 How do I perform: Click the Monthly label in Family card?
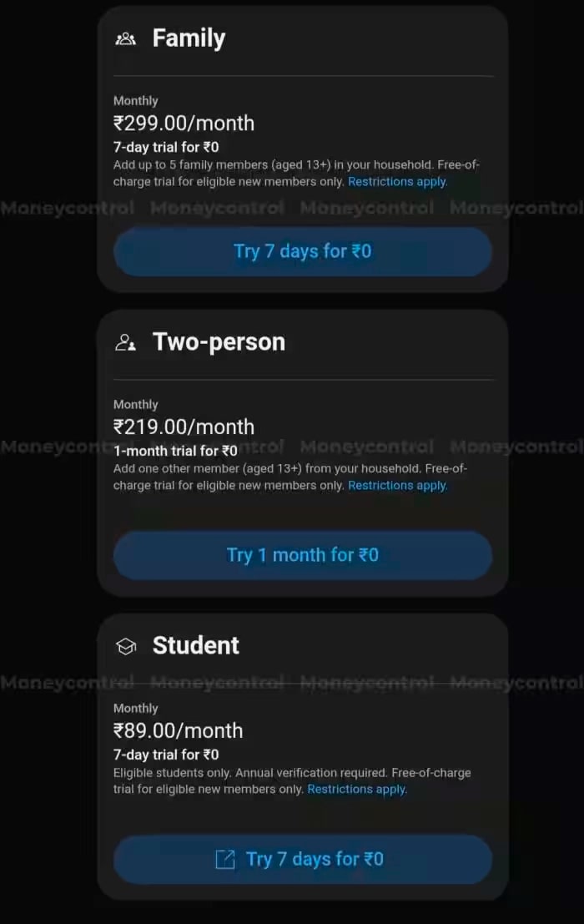135,101
